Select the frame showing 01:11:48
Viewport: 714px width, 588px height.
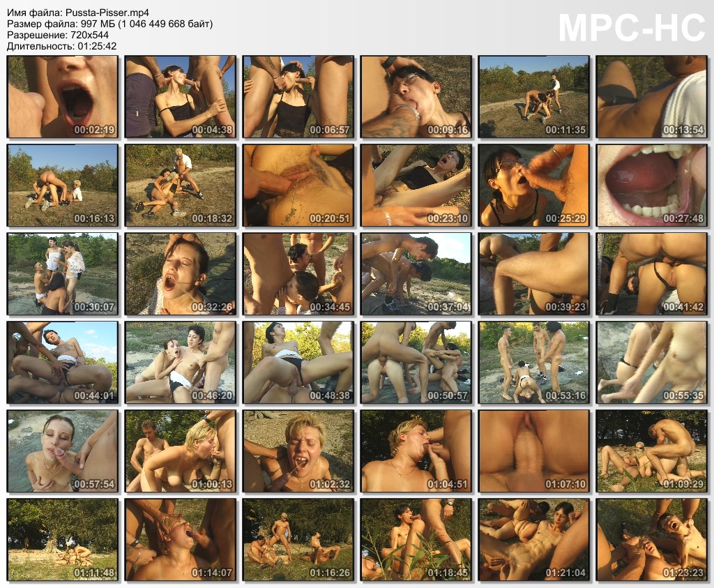coord(62,540)
